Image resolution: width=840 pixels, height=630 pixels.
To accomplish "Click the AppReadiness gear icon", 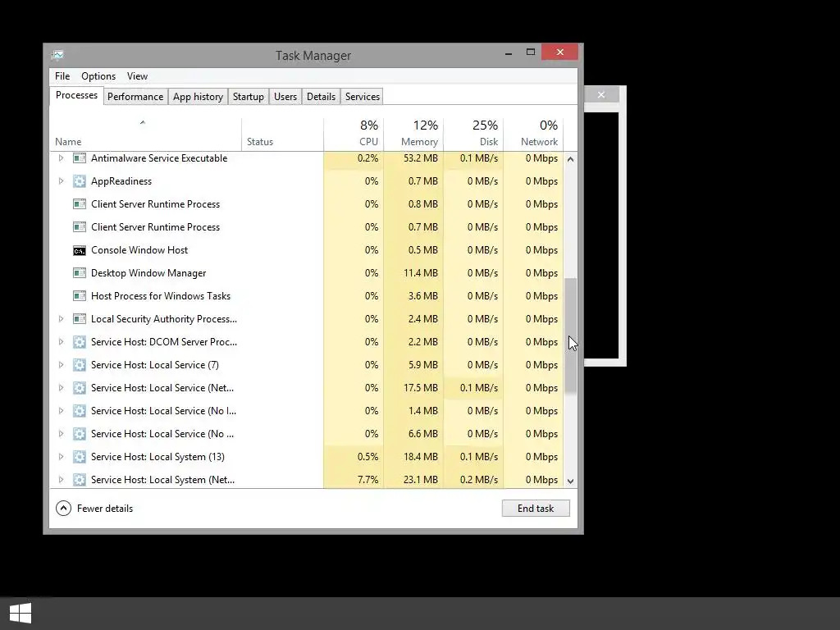I will coord(80,181).
